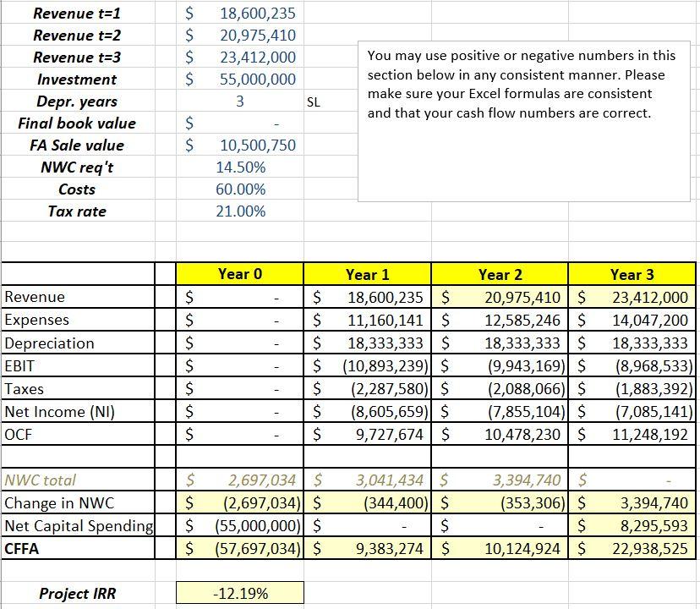Select the Project IRR cell showing -12.19%
This screenshot has height=609, width=700.
pyautogui.click(x=239, y=593)
